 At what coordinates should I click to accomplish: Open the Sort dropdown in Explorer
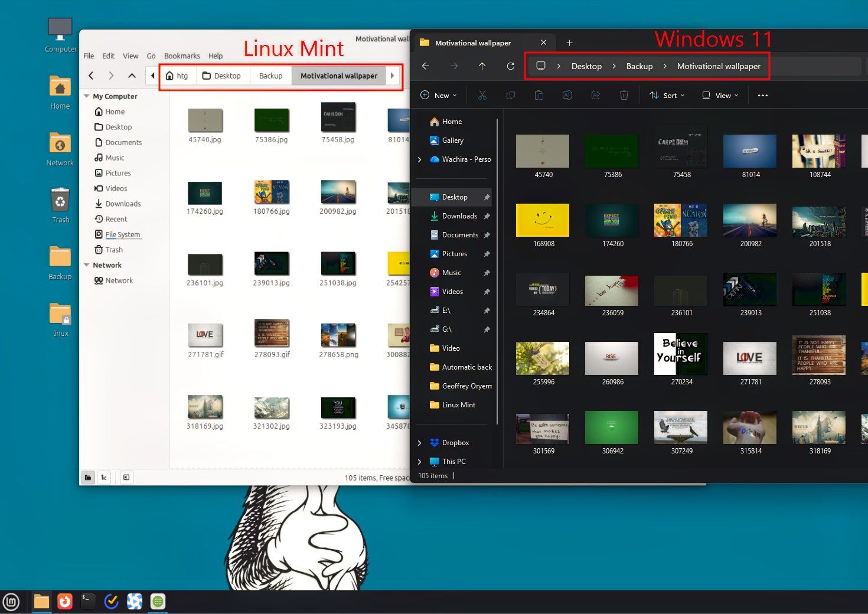click(667, 95)
